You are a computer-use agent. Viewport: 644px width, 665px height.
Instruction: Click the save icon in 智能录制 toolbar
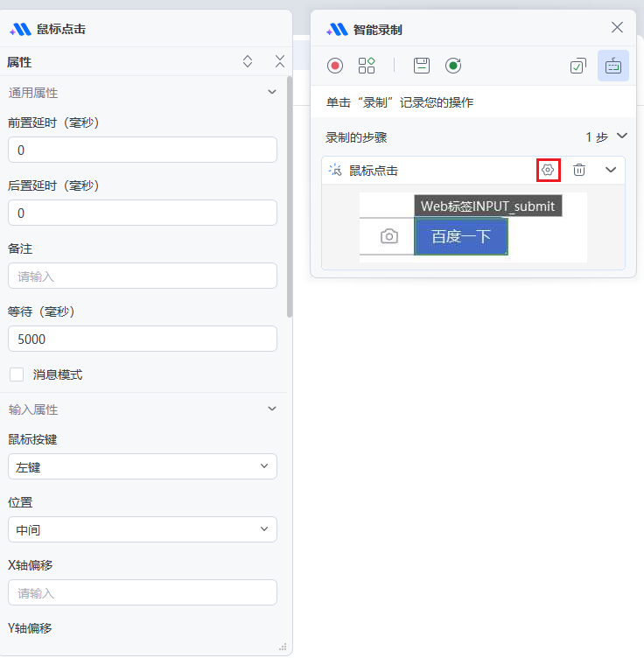pos(422,66)
